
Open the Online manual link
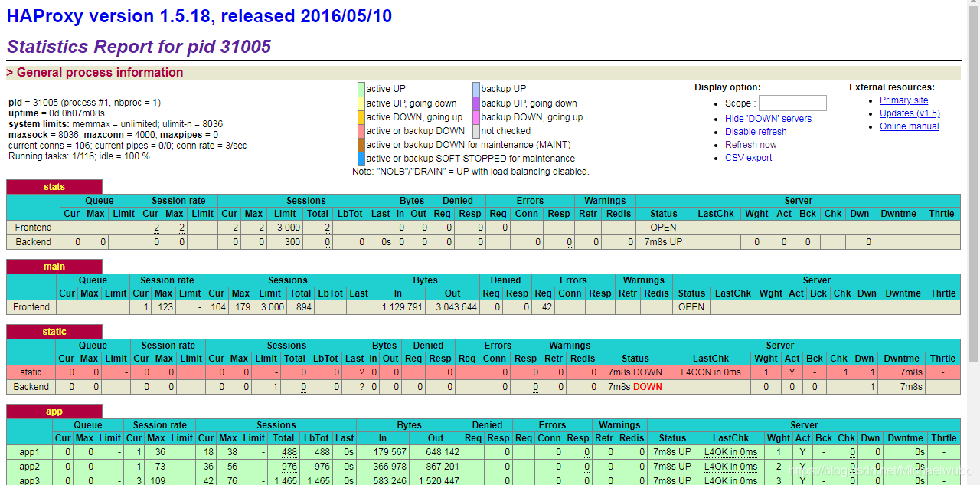909,126
